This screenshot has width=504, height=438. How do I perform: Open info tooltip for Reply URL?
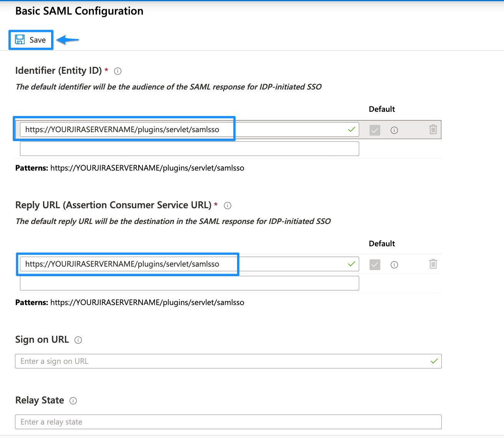[x=227, y=206]
